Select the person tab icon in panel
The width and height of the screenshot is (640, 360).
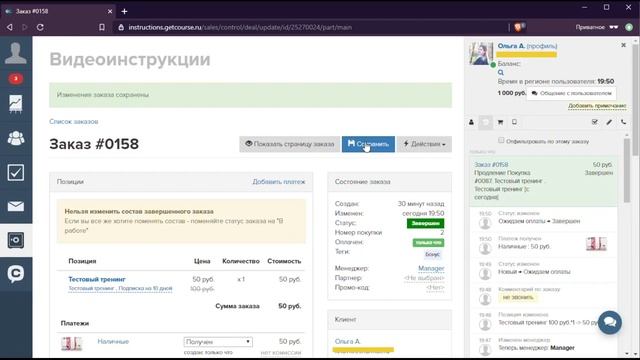click(471, 122)
